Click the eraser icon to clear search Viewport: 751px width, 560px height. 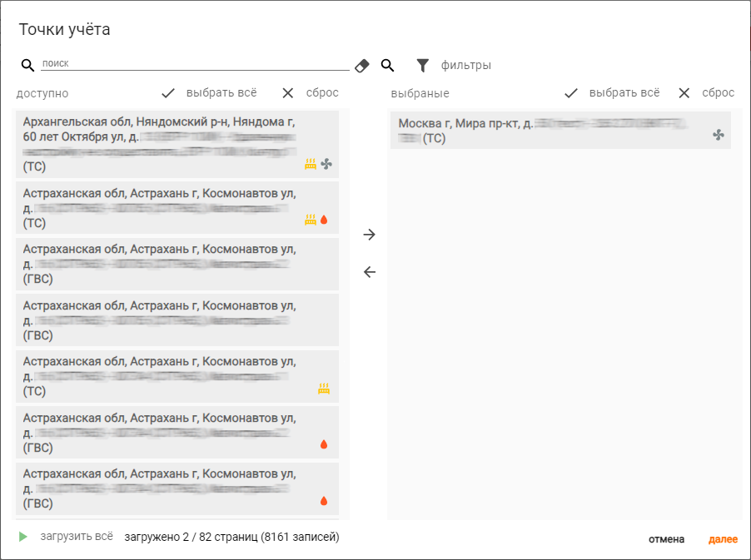[362, 66]
